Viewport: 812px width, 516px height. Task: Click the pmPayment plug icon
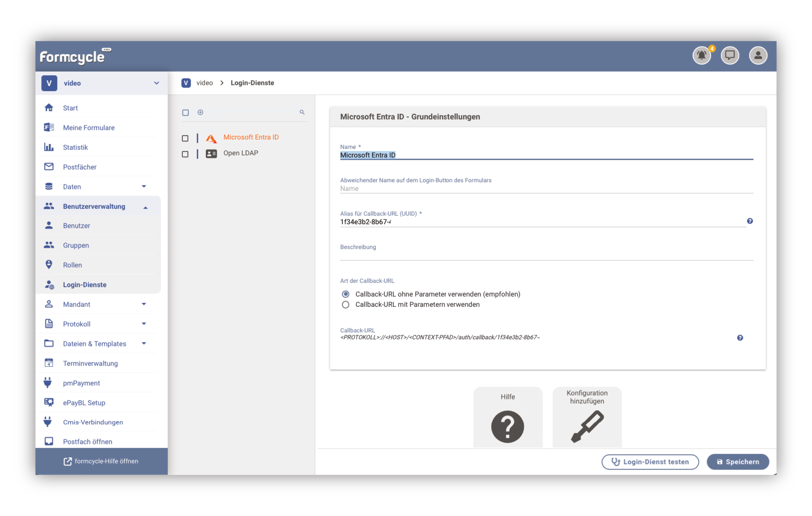(x=48, y=382)
